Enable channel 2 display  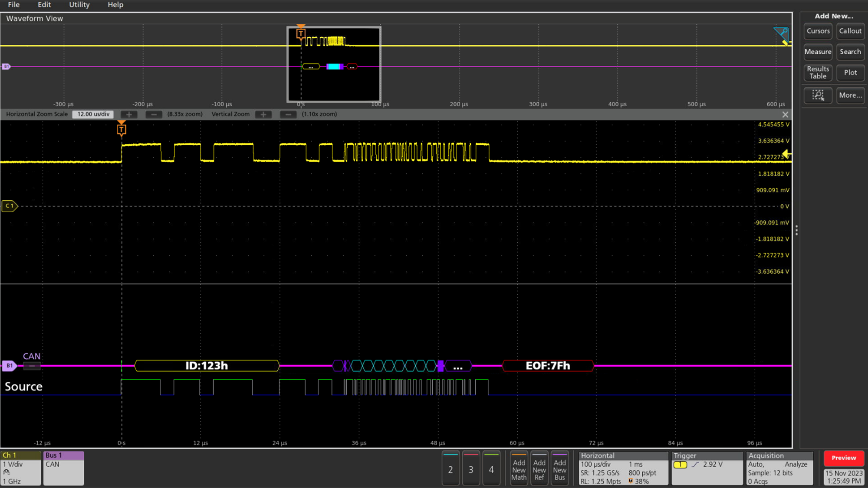(x=450, y=468)
